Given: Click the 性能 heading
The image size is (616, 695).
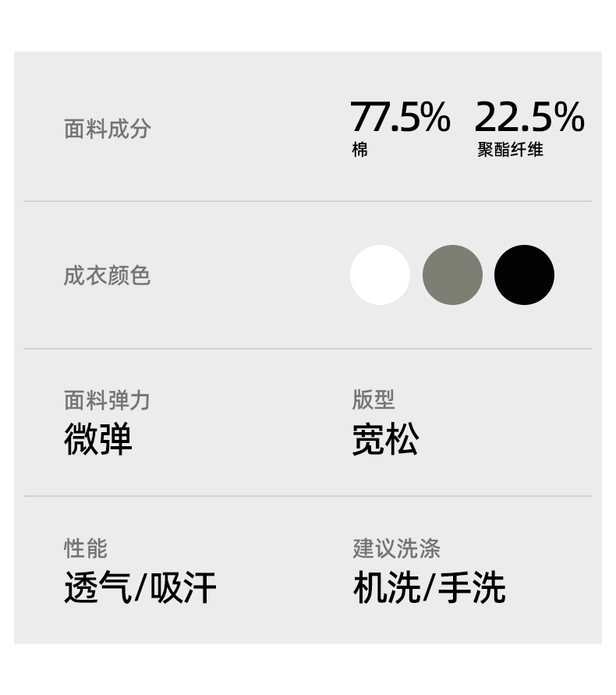Looking at the screenshot, I should [85, 548].
